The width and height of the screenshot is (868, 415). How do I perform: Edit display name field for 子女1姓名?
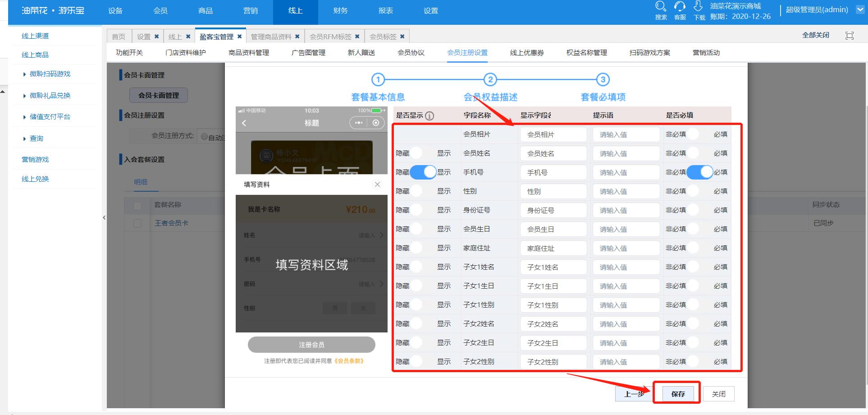coord(553,267)
